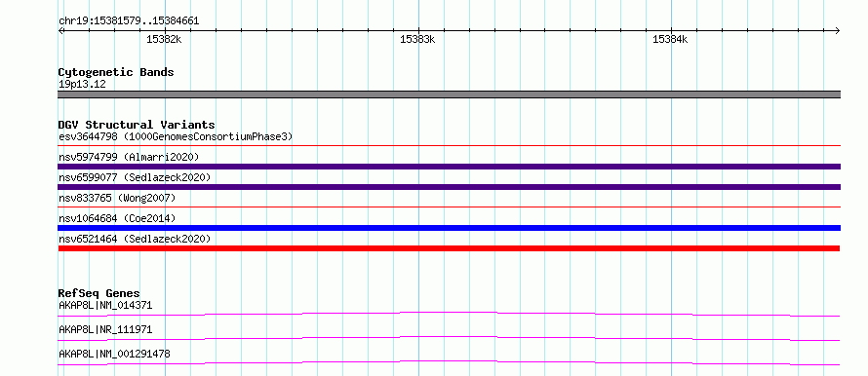
Task: Select the Cytogenetic Bands track title
Action: pos(116,72)
